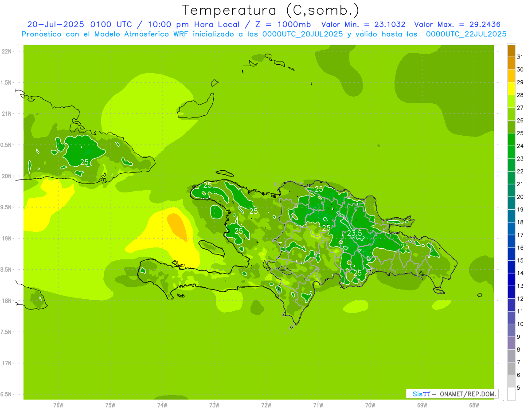Click "0000UTC_20JUL2025" initialization time
This screenshot has height=411, width=532.
tap(303, 34)
